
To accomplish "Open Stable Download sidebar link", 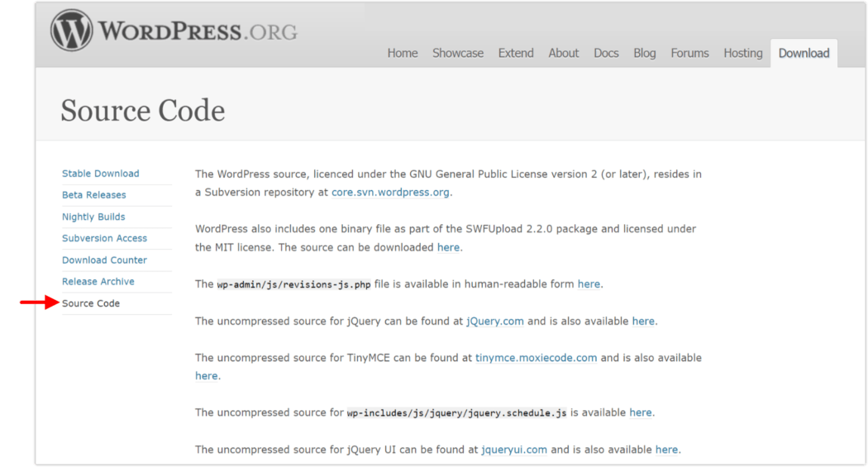I will (x=101, y=174).
